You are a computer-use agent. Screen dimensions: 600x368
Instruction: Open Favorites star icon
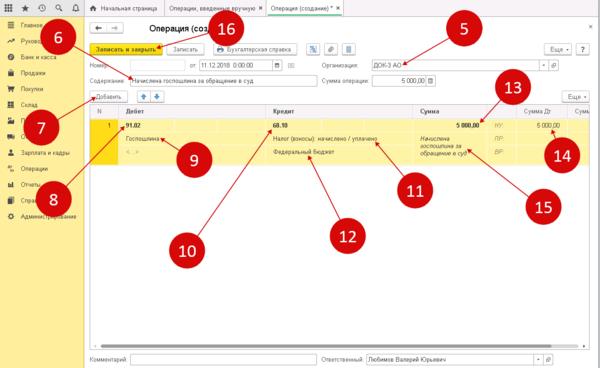pyautogui.click(x=25, y=8)
